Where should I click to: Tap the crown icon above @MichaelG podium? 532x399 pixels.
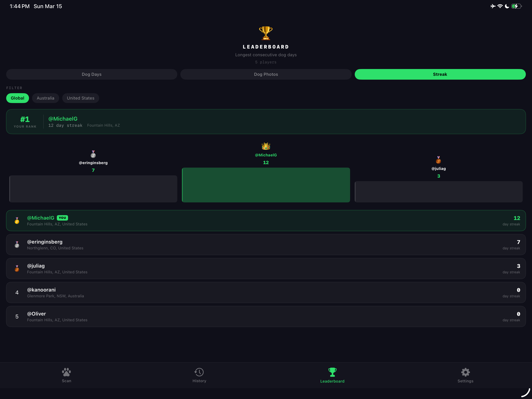tap(266, 146)
